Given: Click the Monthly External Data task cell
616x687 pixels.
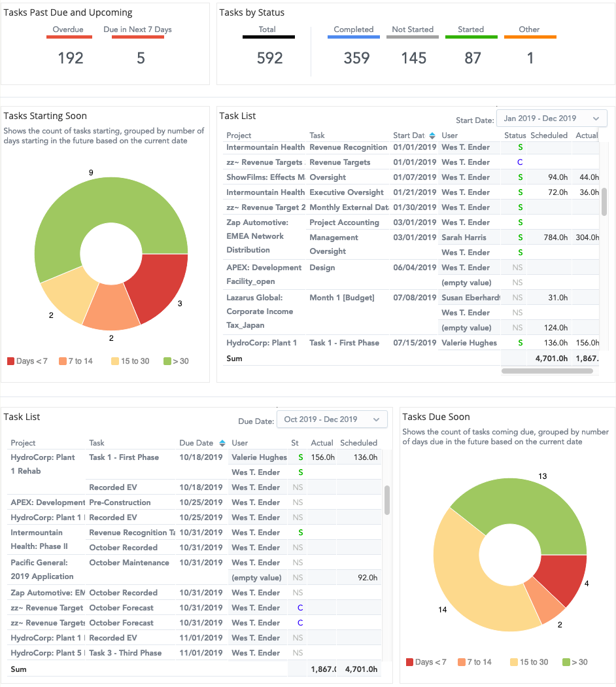Looking at the screenshot, I should pos(349,207).
